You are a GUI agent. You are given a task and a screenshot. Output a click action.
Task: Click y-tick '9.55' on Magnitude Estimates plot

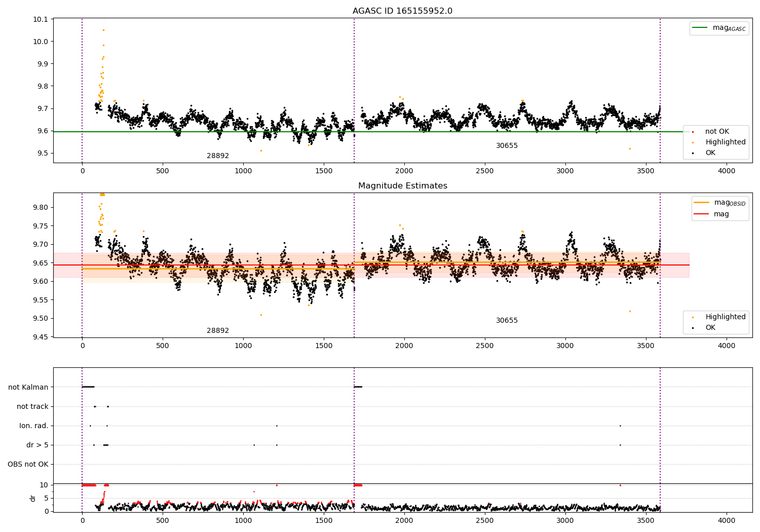(x=42, y=300)
